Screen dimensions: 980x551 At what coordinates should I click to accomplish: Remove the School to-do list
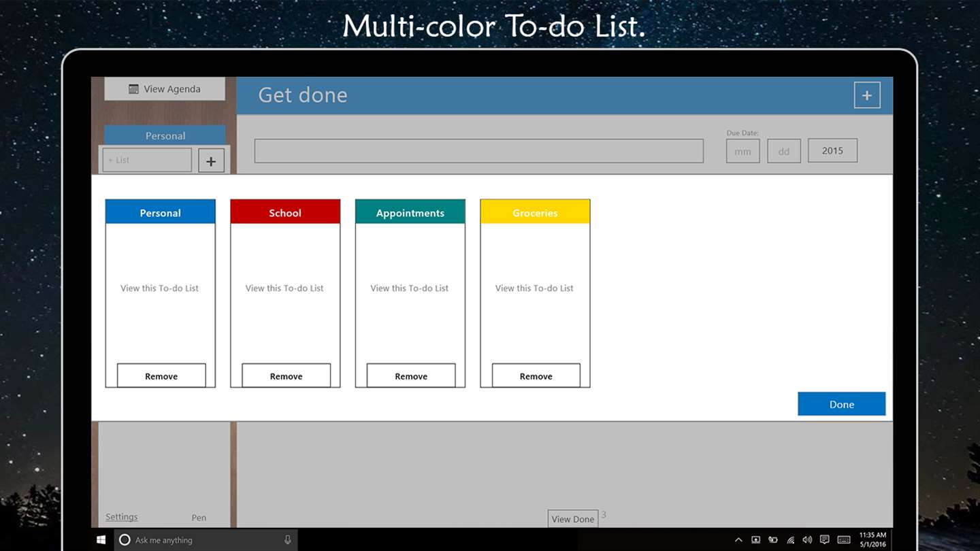tap(287, 375)
